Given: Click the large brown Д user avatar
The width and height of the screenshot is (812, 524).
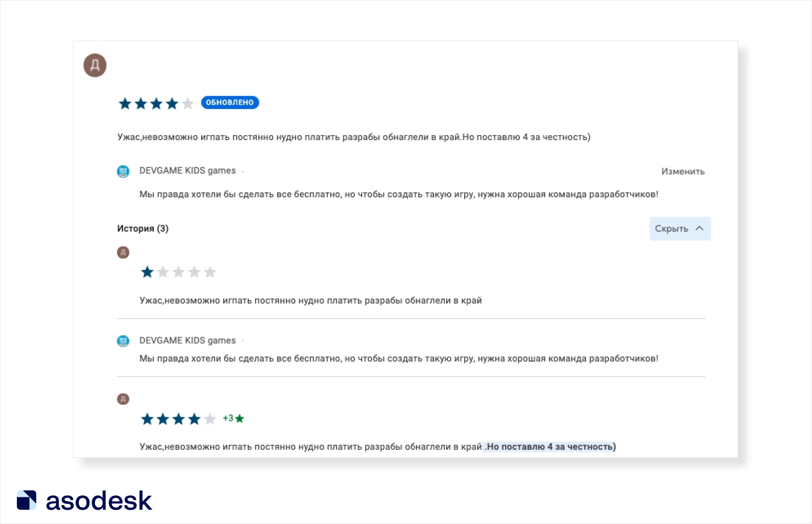Looking at the screenshot, I should [95, 65].
